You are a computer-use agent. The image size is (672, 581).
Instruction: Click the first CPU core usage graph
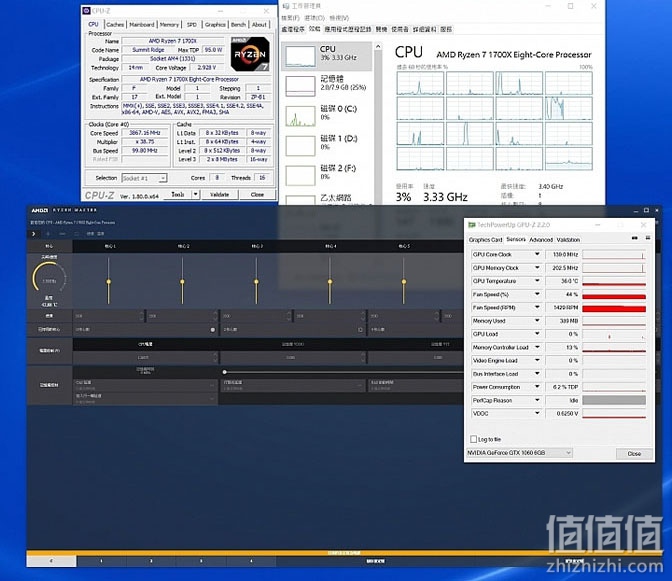pyautogui.click(x=420, y=83)
